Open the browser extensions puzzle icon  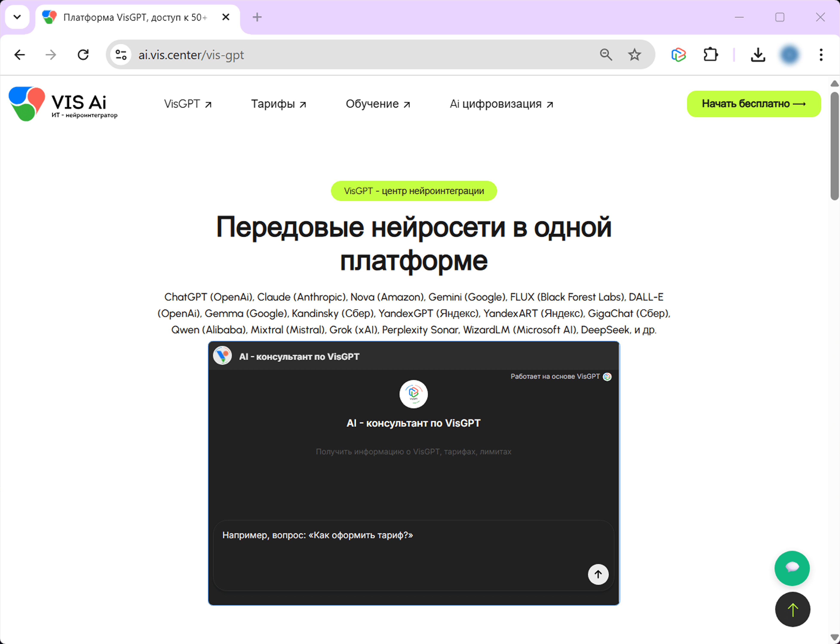coord(710,55)
